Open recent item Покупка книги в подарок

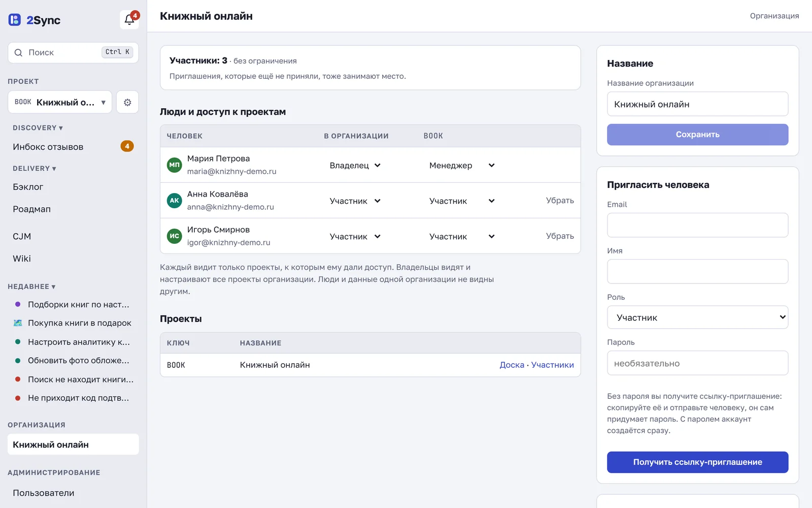point(73,323)
